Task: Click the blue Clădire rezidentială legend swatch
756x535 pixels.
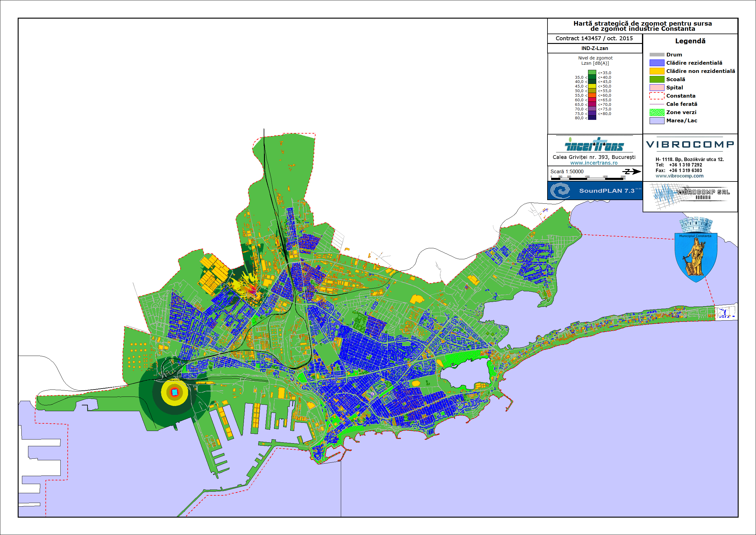Action: [x=657, y=63]
